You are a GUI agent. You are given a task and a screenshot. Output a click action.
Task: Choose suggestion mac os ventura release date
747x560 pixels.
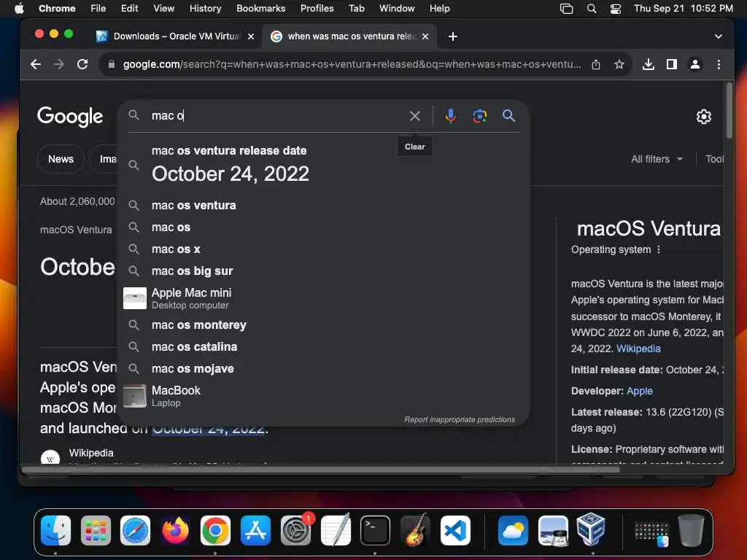(324, 166)
